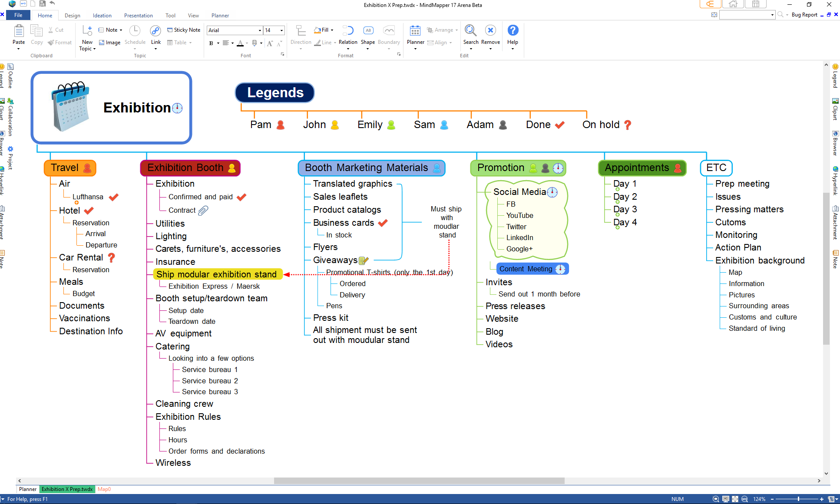
Task: Click the Paste button
Action: (18, 35)
